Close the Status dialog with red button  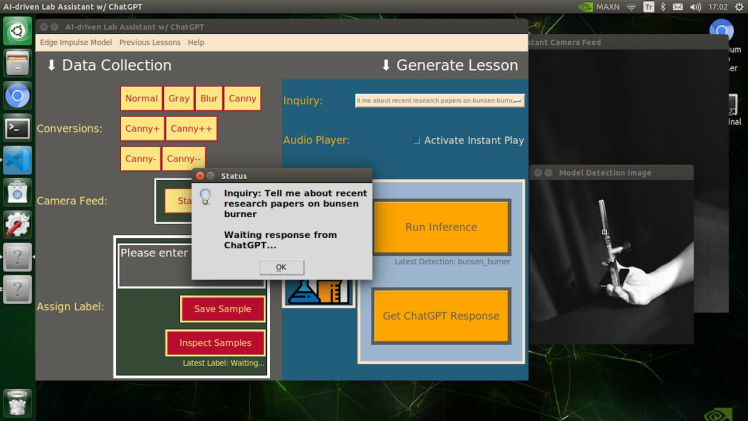click(x=200, y=175)
